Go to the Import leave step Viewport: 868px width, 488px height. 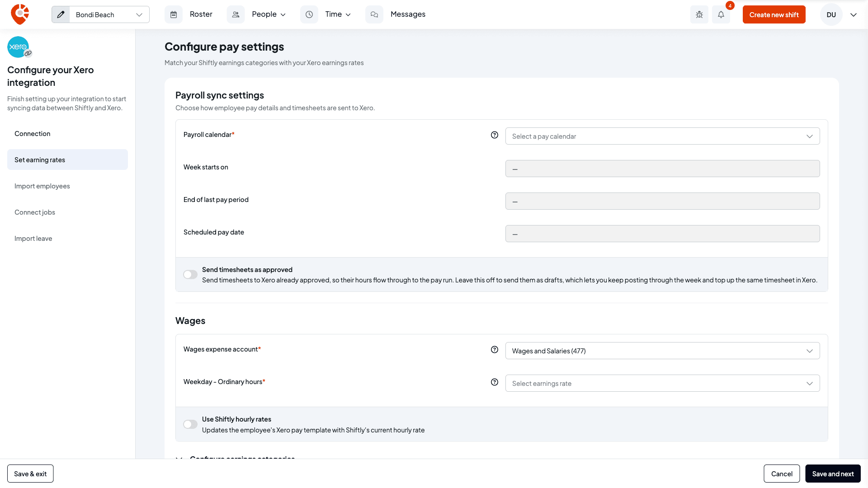click(67, 238)
